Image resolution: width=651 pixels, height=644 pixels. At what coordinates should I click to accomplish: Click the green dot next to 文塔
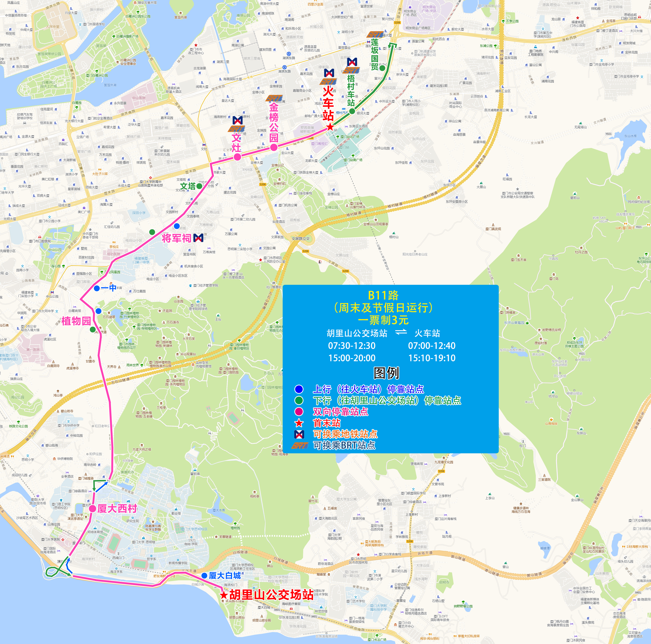pyautogui.click(x=200, y=186)
